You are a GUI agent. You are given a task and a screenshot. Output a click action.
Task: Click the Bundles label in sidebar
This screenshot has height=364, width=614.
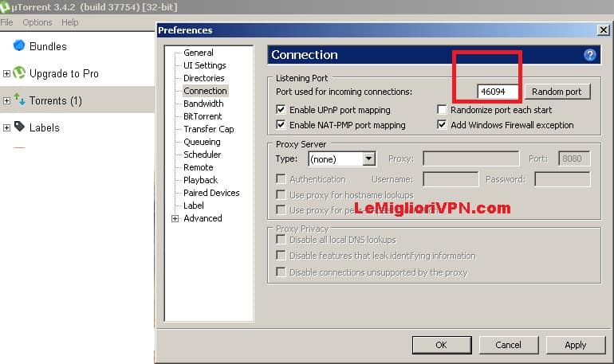point(48,46)
